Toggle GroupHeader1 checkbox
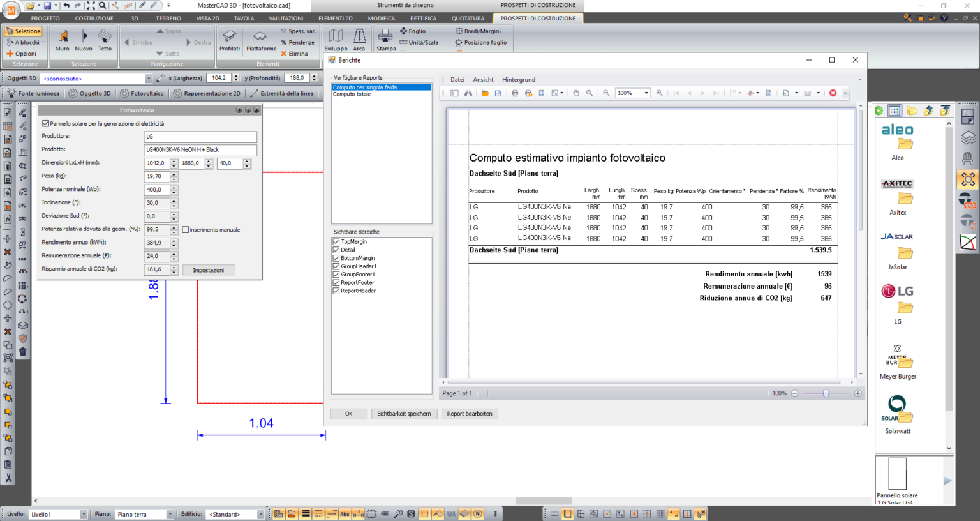This screenshot has height=521, width=980. tap(336, 266)
